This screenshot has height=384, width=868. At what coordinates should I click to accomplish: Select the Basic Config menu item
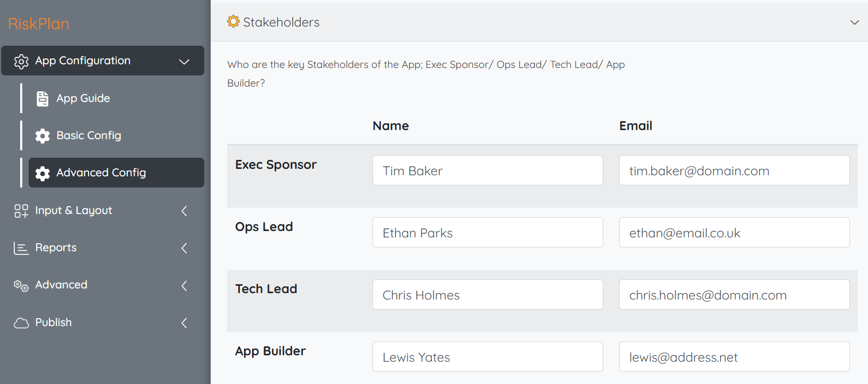pyautogui.click(x=89, y=135)
